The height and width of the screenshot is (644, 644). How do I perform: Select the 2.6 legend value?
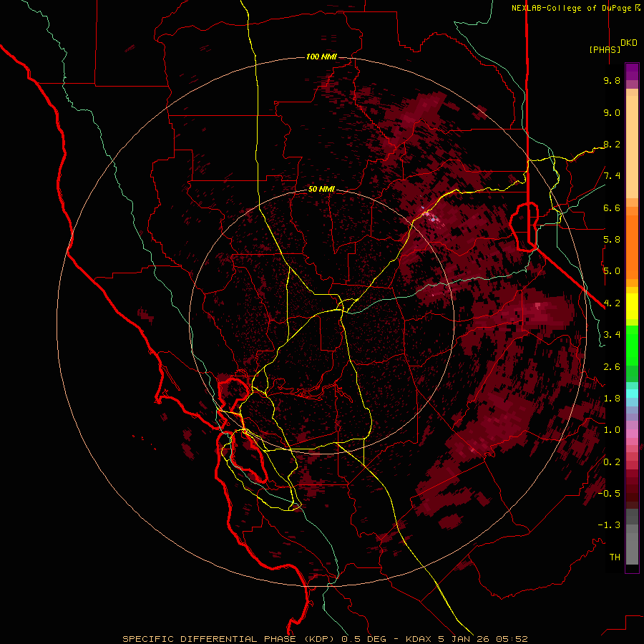tap(612, 367)
